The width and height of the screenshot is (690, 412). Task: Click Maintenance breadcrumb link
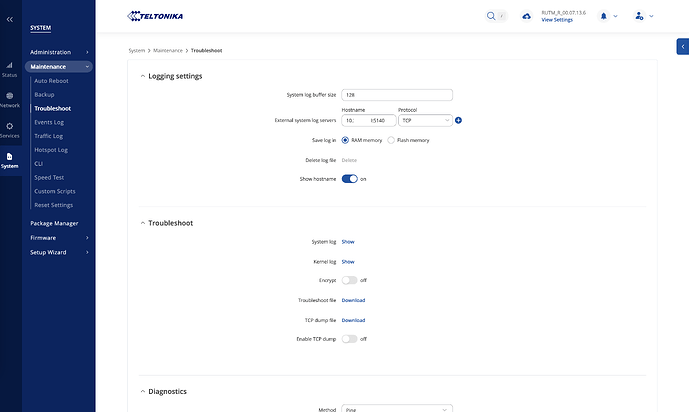(x=168, y=51)
